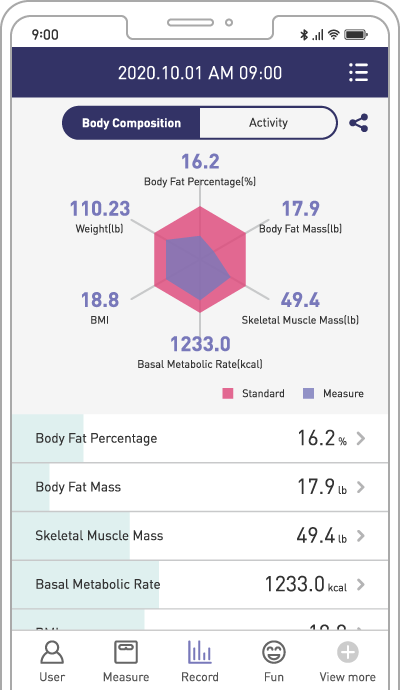400x690 pixels.
Task: Tap the hexagon radar chart
Action: (x=200, y=260)
